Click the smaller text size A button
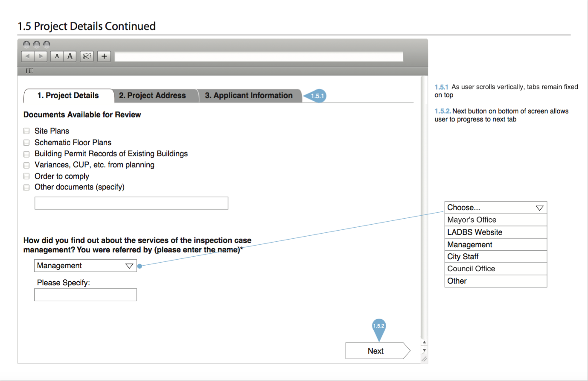588x381 pixels. [57, 56]
